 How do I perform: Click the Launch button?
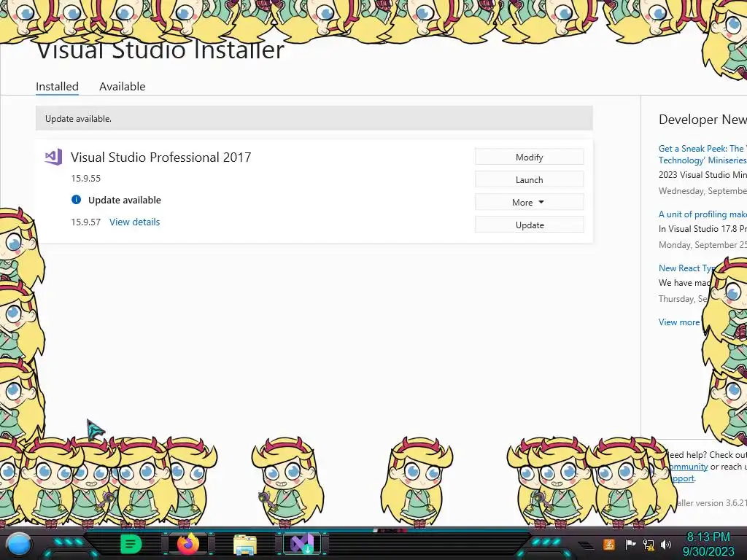click(x=530, y=179)
